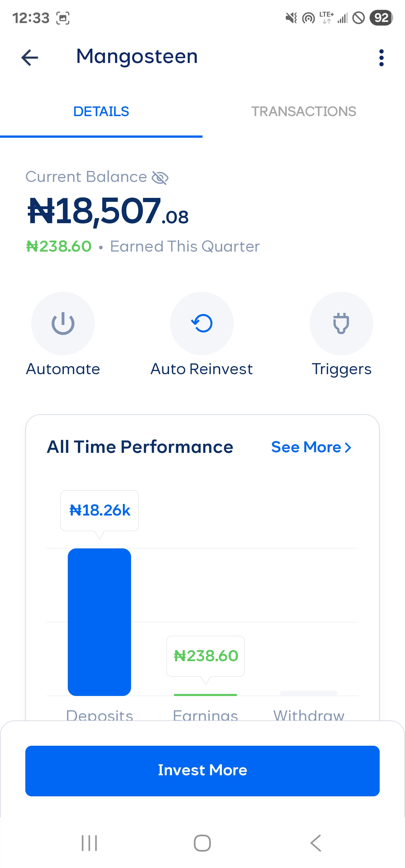This screenshot has height=868, width=405.
Task: Switch to the TRANSACTIONS tab
Action: pyautogui.click(x=303, y=112)
